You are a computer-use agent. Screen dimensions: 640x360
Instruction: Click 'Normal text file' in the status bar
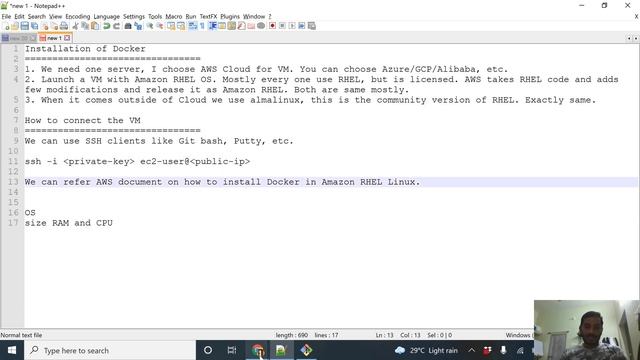(x=21, y=335)
